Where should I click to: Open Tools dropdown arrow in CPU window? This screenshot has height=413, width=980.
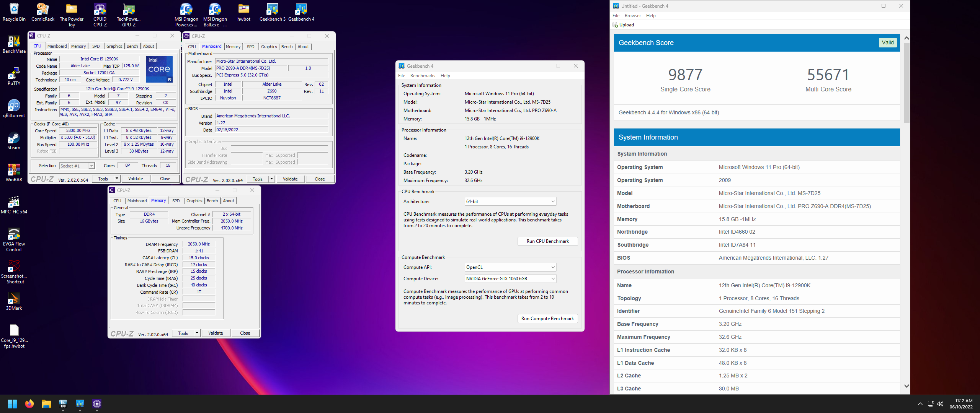coord(117,179)
